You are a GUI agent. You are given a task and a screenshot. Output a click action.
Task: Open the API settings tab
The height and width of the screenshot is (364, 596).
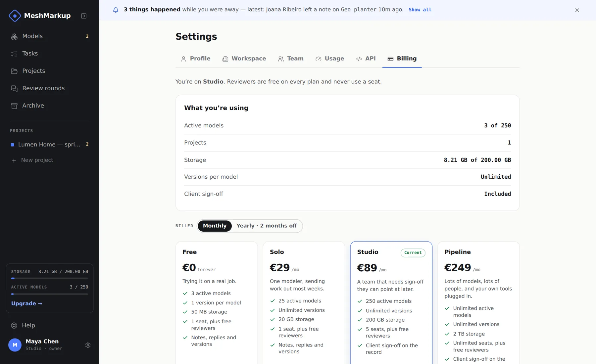[x=366, y=59]
